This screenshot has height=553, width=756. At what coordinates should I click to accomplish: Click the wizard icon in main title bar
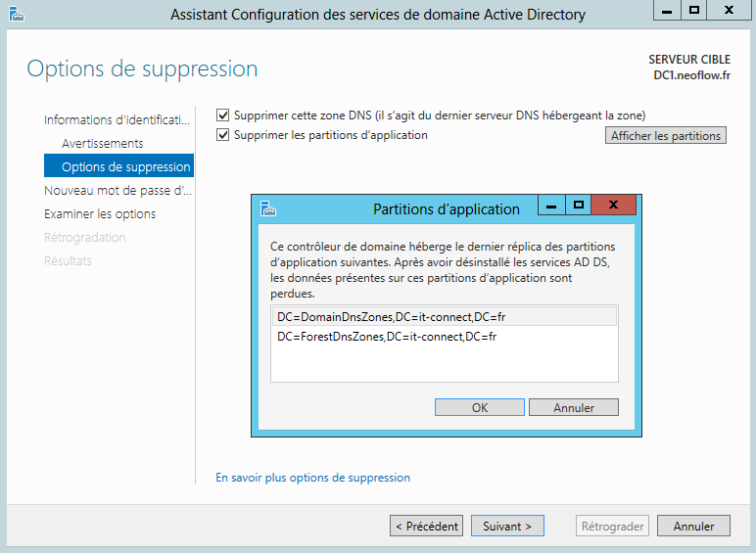tap(16, 14)
